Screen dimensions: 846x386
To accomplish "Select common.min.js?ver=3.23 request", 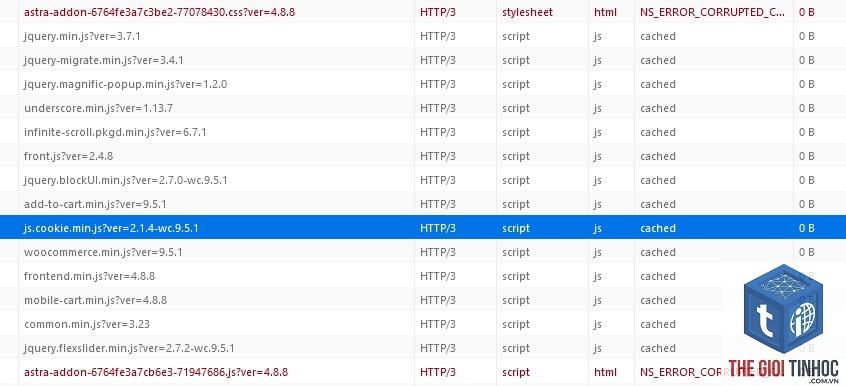I will (x=423, y=324).
